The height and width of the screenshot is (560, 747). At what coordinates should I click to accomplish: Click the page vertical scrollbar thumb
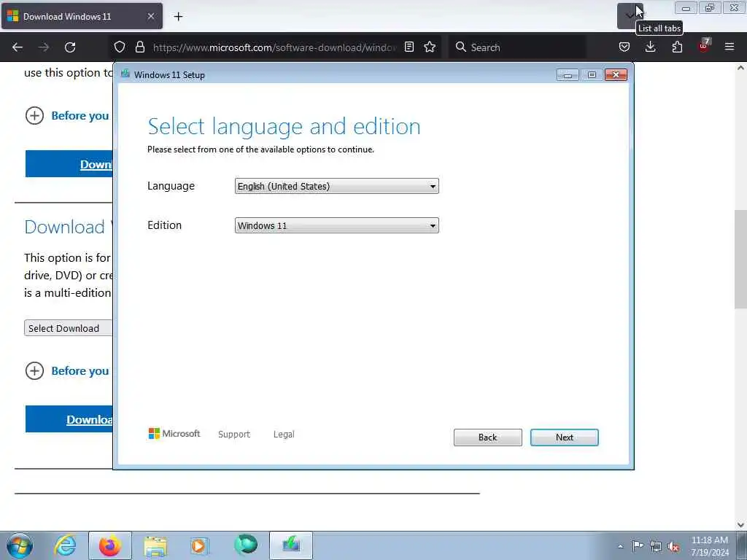click(740, 259)
